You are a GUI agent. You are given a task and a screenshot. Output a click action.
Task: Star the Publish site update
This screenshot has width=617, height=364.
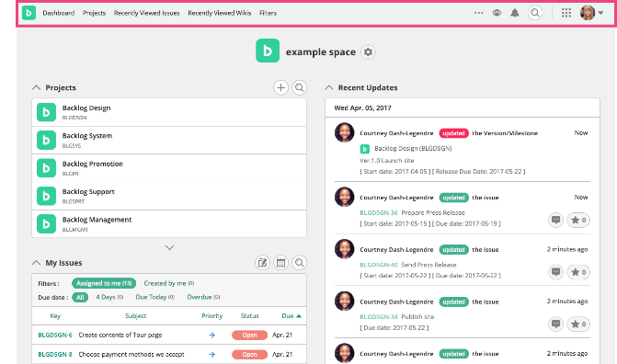tap(578, 324)
